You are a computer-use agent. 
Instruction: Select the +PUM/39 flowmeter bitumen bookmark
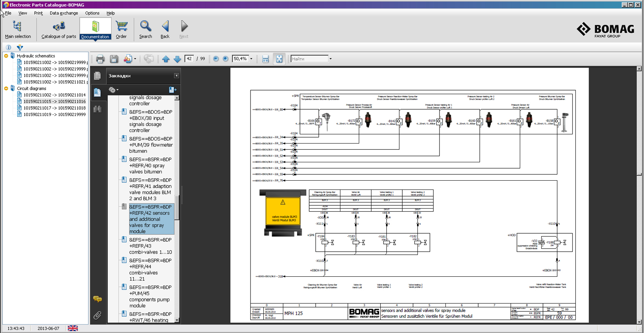coord(151,145)
